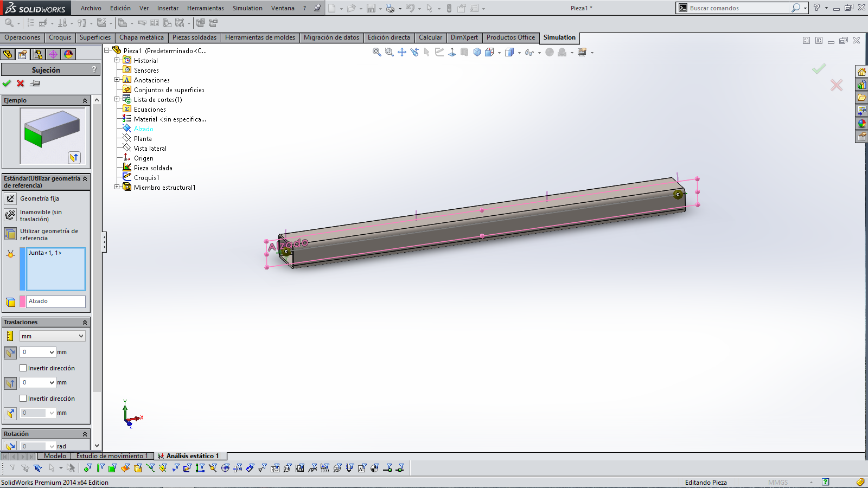
Task: Switch to the Croquis ribbon tab
Action: tap(60, 37)
